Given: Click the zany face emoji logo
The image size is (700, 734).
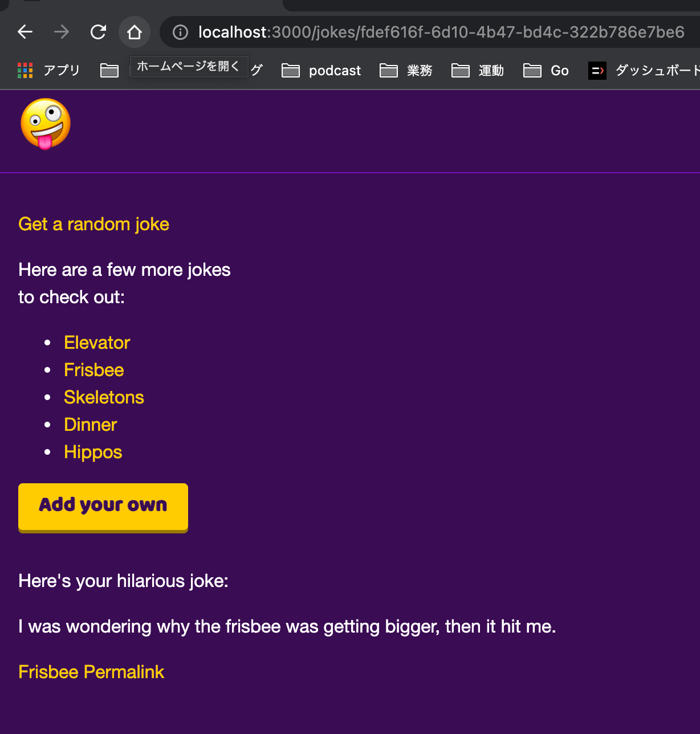Looking at the screenshot, I should (46, 124).
